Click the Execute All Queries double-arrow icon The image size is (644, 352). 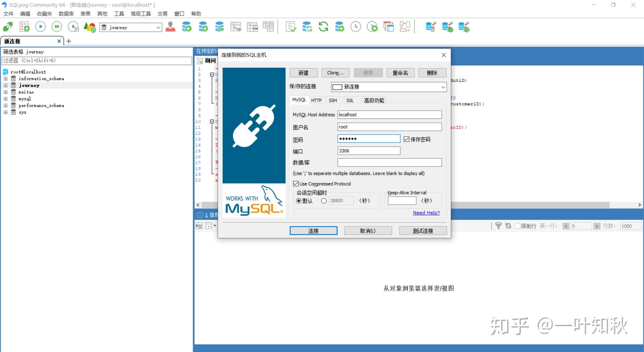click(x=57, y=27)
